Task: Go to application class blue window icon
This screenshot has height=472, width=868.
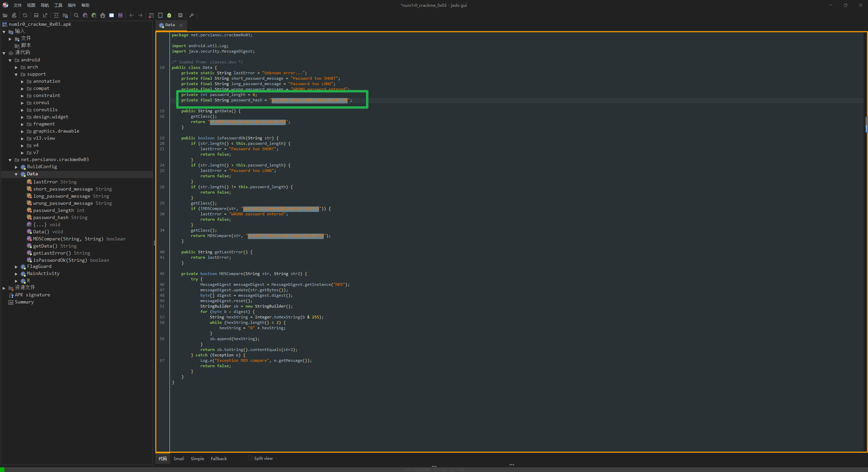Action: pyautogui.click(x=112, y=15)
